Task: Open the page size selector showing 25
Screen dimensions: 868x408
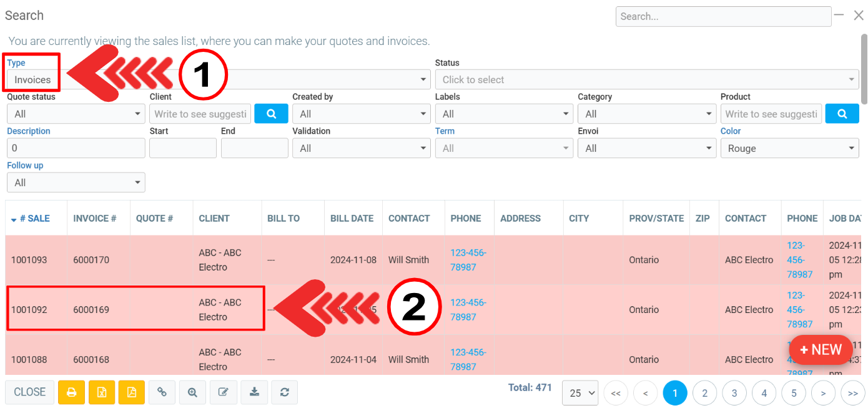Action: click(580, 393)
